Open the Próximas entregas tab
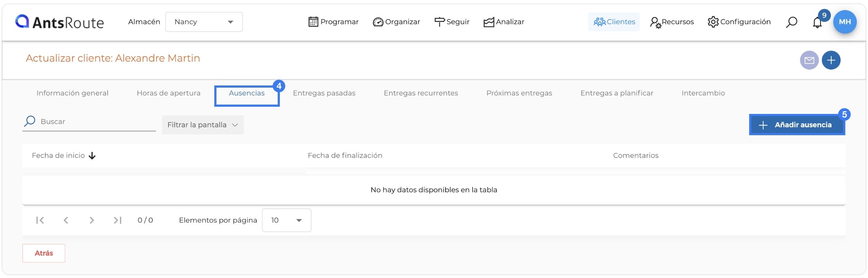The height and width of the screenshot is (278, 868). click(519, 93)
